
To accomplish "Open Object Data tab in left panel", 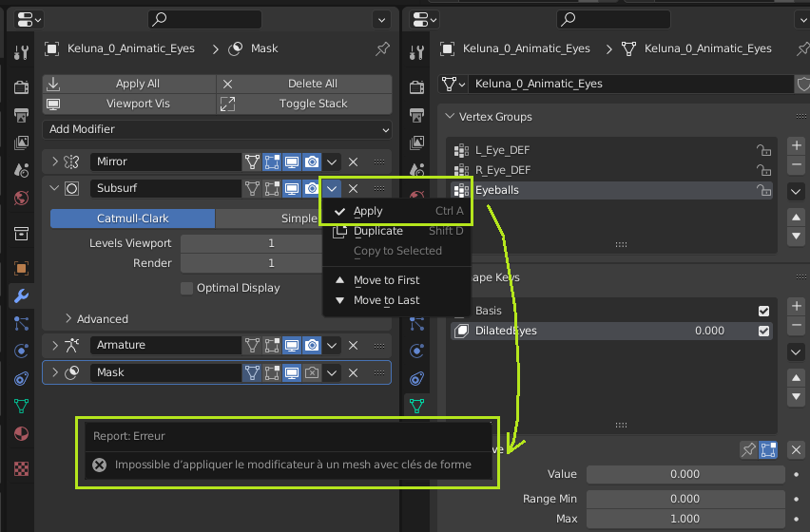I will pos(21,406).
